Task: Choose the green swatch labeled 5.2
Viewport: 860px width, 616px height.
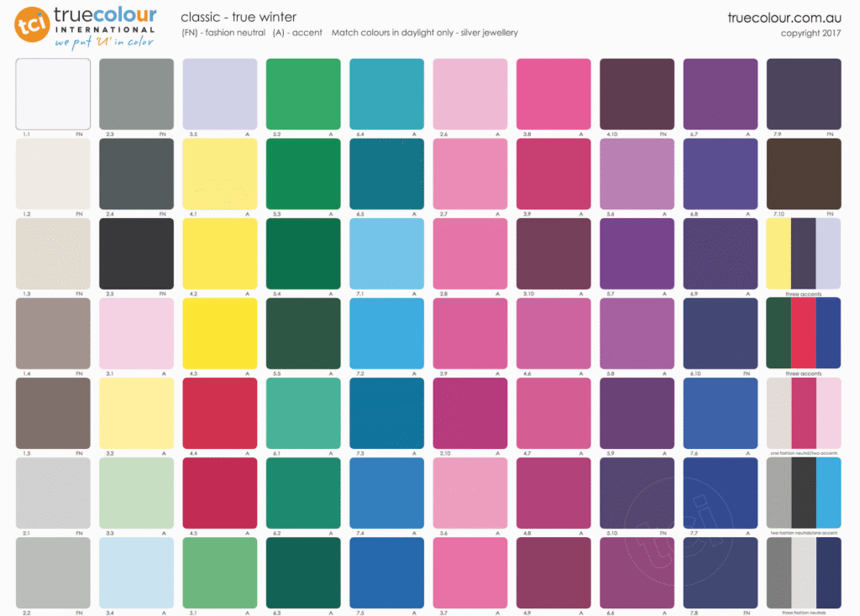Action: [x=303, y=94]
